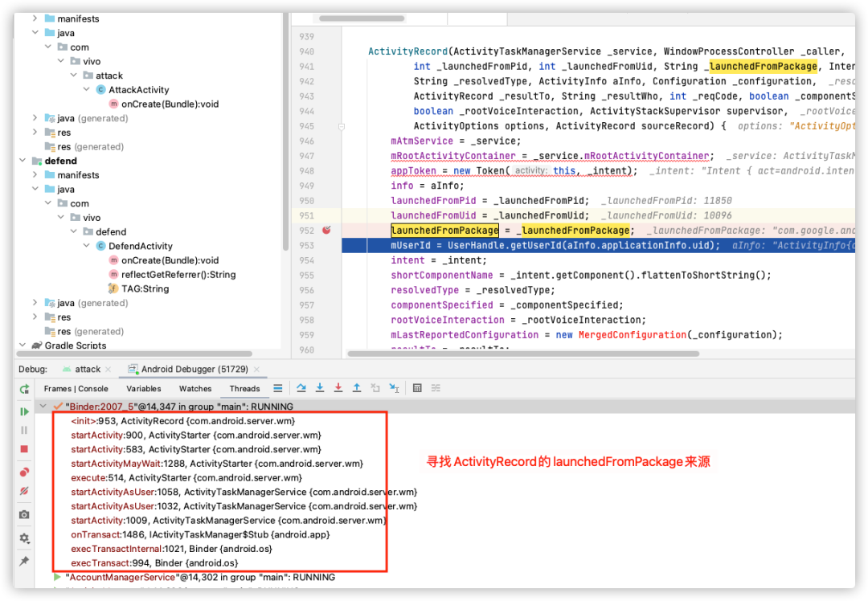Show the execution point

click(278, 389)
